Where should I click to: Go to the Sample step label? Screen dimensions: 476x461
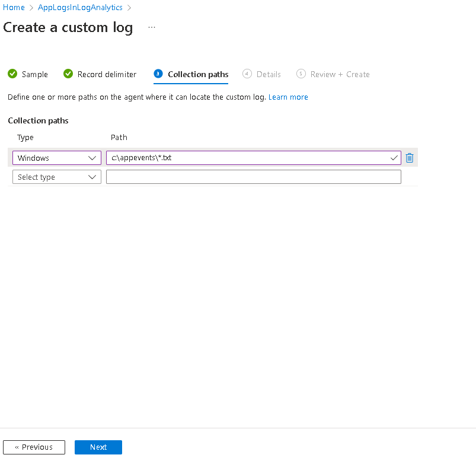(35, 74)
